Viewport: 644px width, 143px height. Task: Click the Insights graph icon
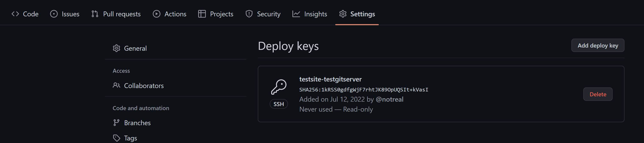(296, 14)
